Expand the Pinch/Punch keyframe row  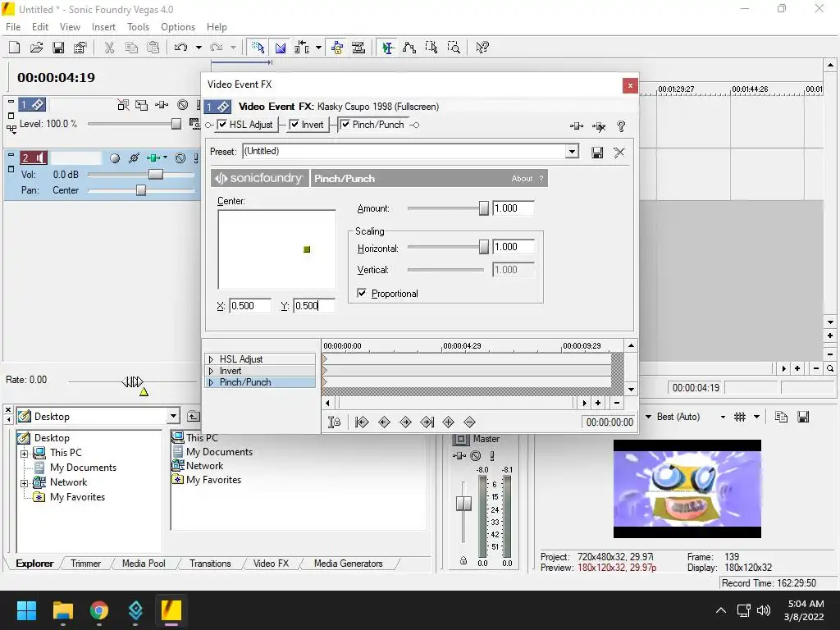point(211,382)
